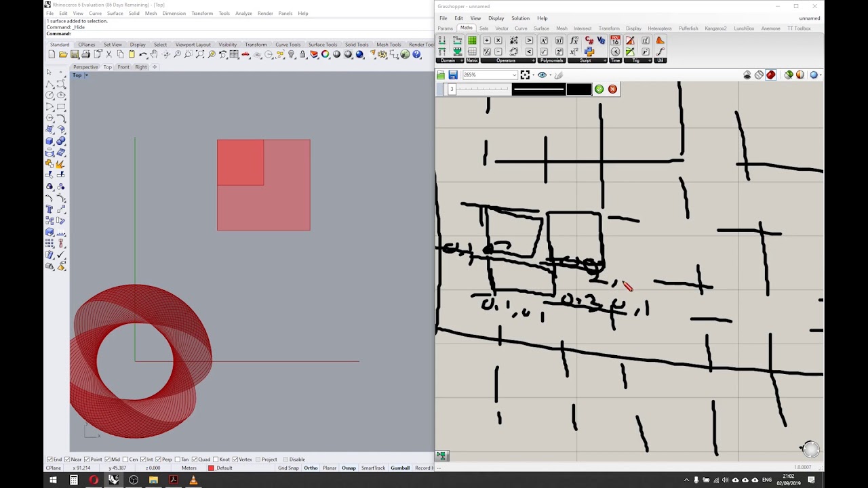Expand the Domain panel in Maths ribbon

pos(462,60)
